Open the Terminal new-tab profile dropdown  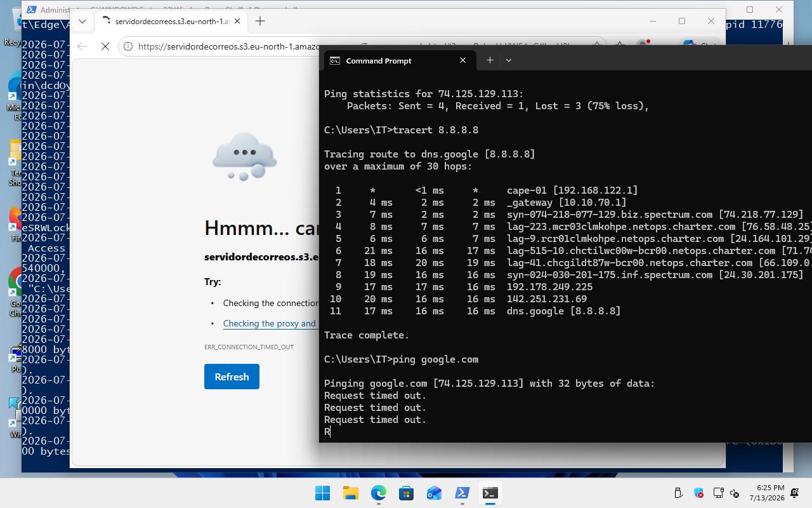click(x=508, y=60)
